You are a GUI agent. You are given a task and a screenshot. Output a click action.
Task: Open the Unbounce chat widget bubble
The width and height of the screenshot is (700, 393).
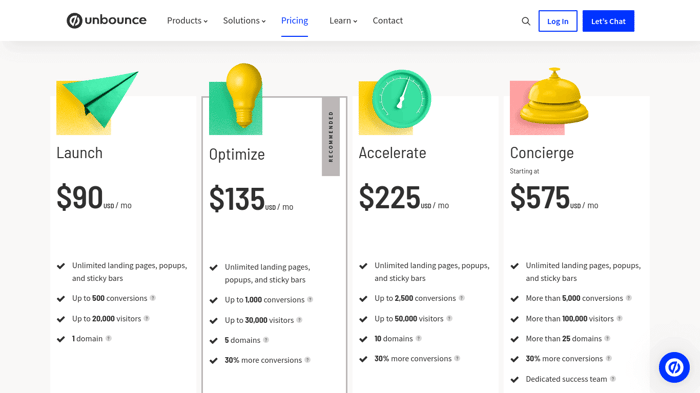[x=674, y=368]
